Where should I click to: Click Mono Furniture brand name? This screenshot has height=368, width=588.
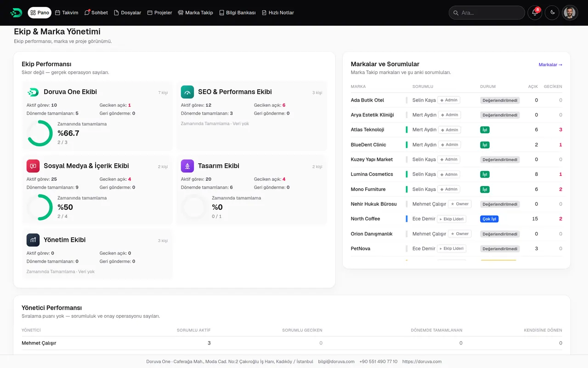tap(368, 190)
